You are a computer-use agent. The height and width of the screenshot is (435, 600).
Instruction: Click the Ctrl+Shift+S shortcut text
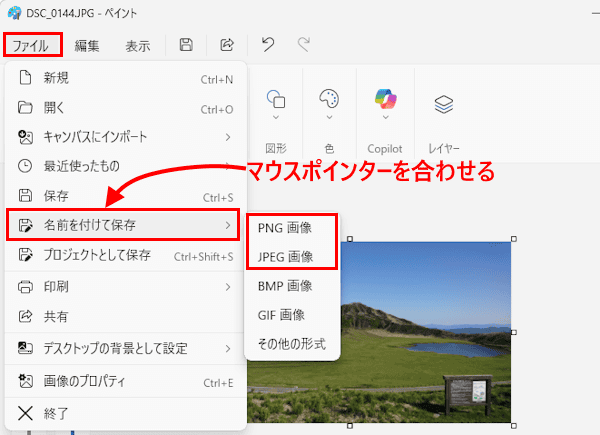(x=204, y=257)
